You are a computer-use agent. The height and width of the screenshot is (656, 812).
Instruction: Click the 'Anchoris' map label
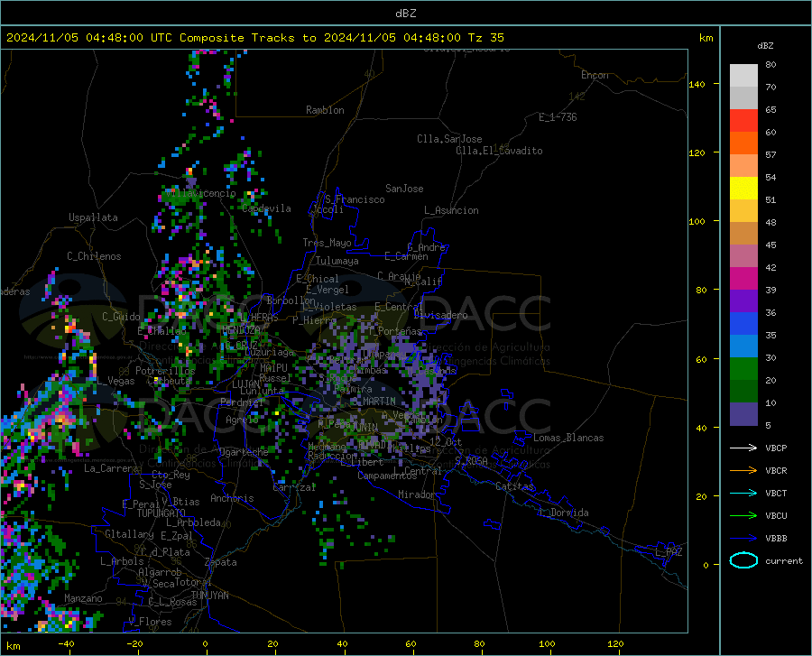[x=232, y=498]
